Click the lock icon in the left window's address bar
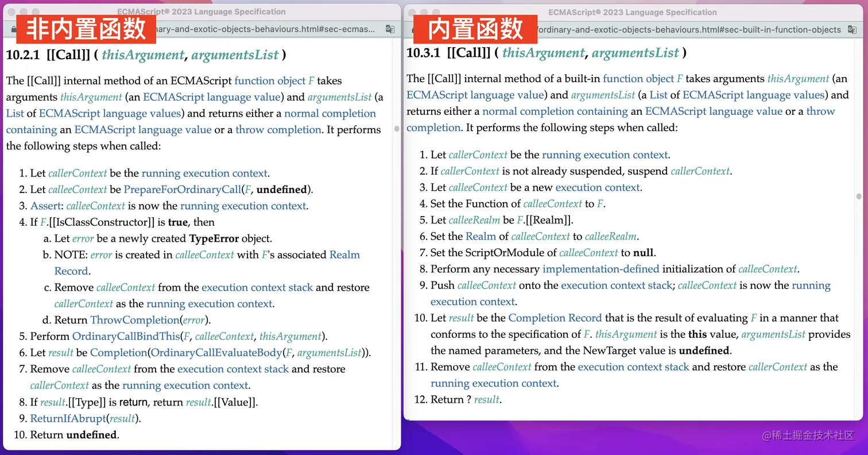868x455 pixels. [x=13, y=29]
